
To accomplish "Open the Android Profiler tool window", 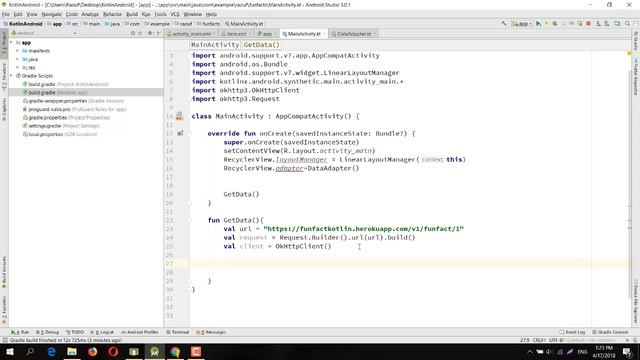I will (139, 332).
